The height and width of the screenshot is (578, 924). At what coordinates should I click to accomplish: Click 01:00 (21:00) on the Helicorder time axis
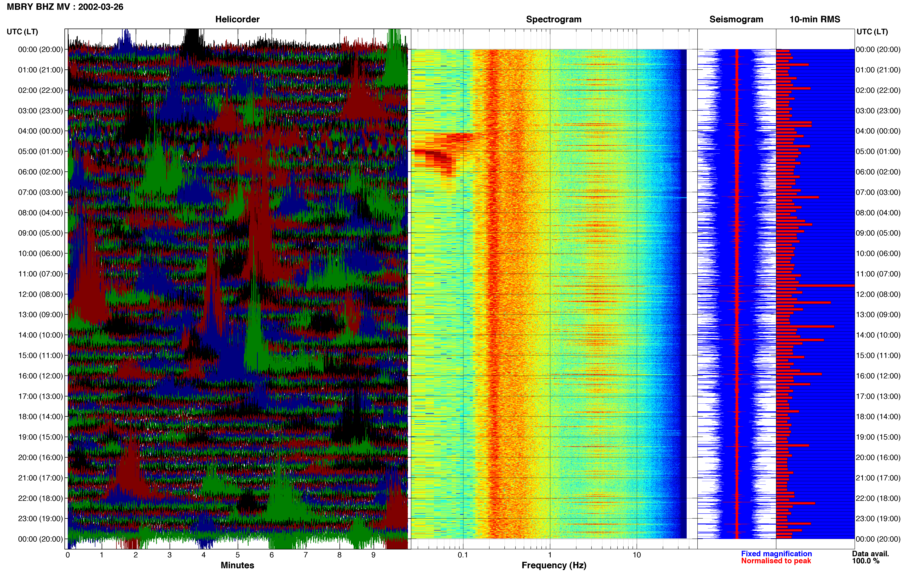coord(41,70)
